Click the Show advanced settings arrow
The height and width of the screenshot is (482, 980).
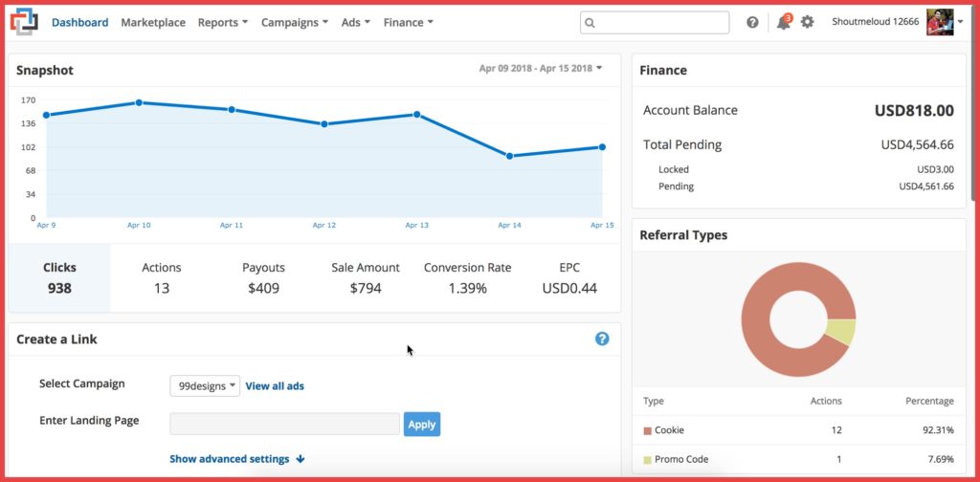pyautogui.click(x=300, y=459)
